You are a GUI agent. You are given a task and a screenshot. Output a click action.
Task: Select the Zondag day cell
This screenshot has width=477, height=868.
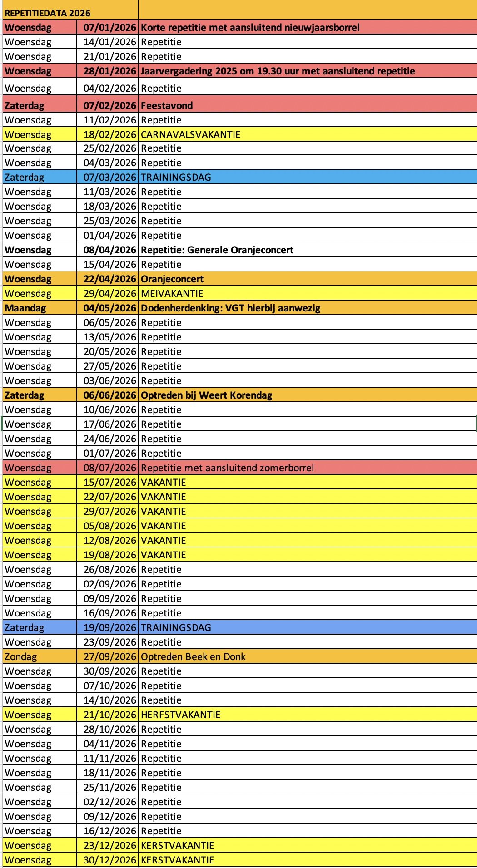click(21, 656)
